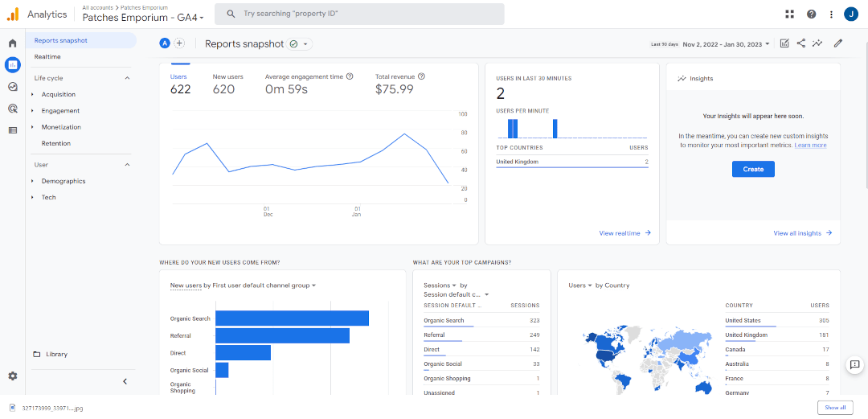Expand Engagement in navigation
This screenshot has width=868, height=419.
click(33, 111)
